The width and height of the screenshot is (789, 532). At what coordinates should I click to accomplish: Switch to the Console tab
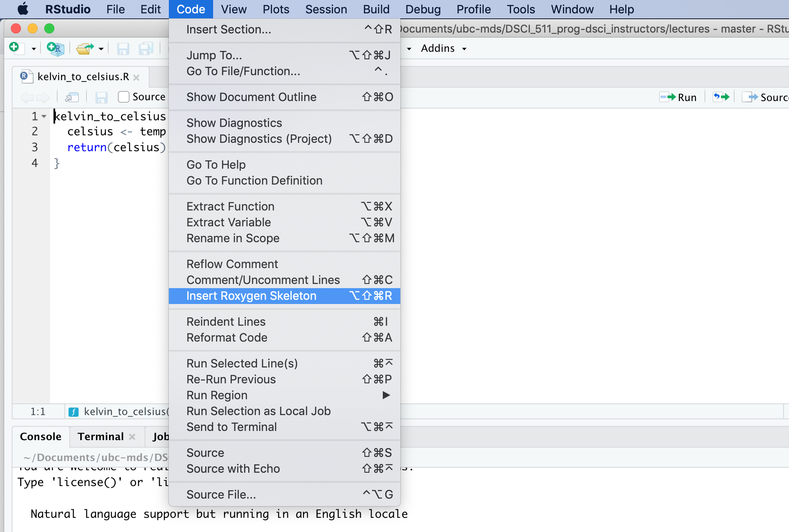pyautogui.click(x=41, y=436)
